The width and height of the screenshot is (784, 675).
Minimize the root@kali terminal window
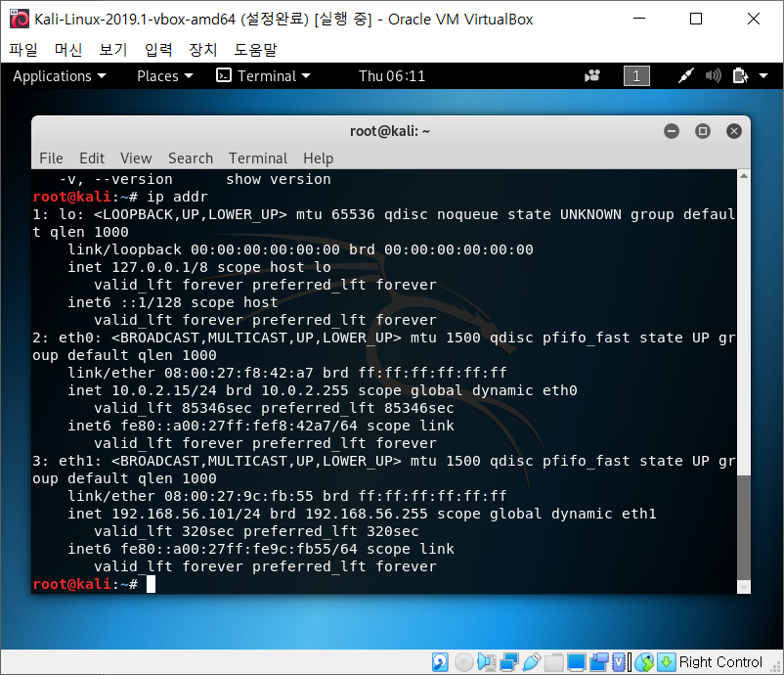pyautogui.click(x=672, y=132)
